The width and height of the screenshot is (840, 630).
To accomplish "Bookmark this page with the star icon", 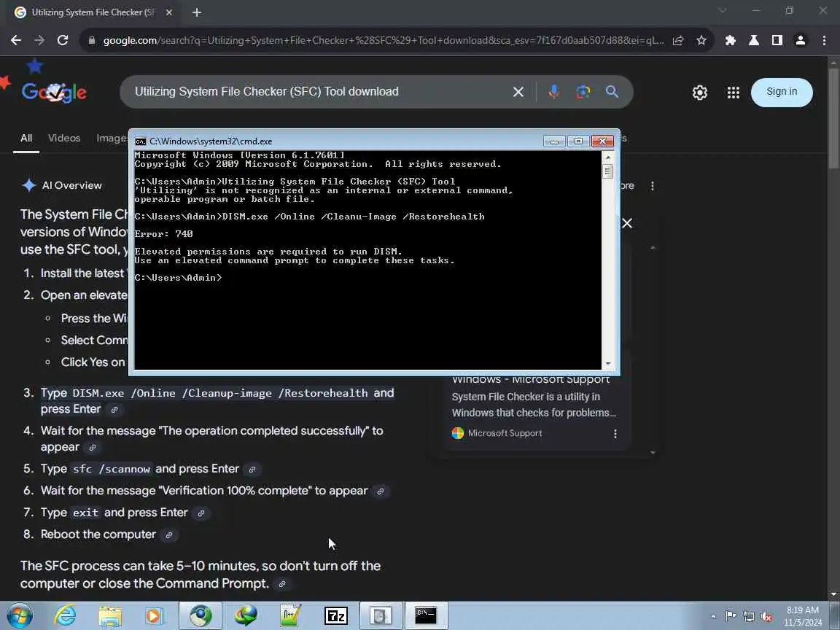I will coord(701,40).
